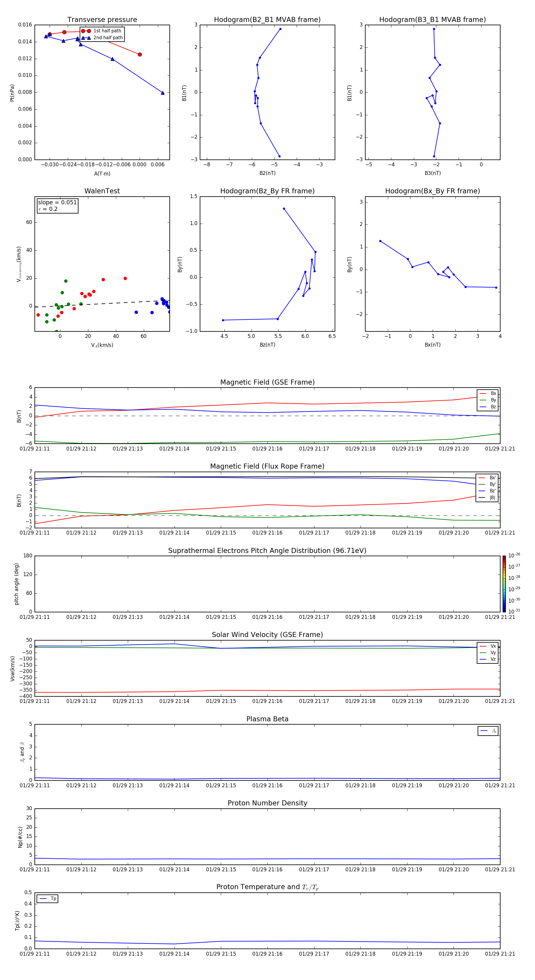The width and height of the screenshot is (535, 980).
Task: Click the 'Vz' legend entry in velocity panel
Action: coord(488,659)
